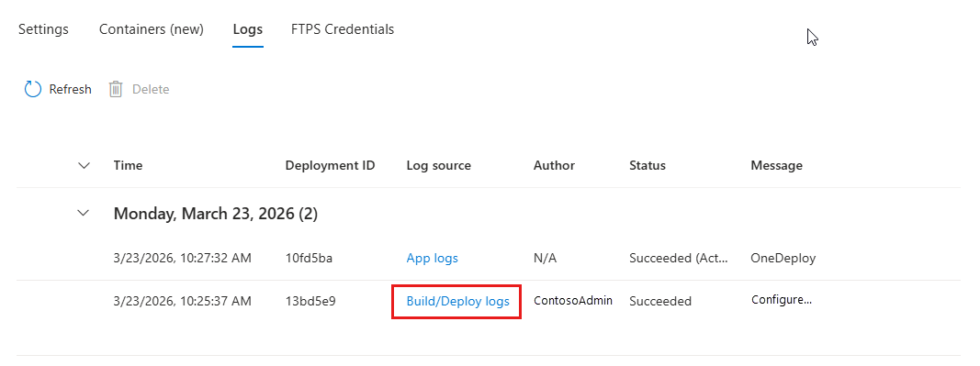Click the Log source column header
This screenshot has width=980, height=366.
(x=439, y=165)
